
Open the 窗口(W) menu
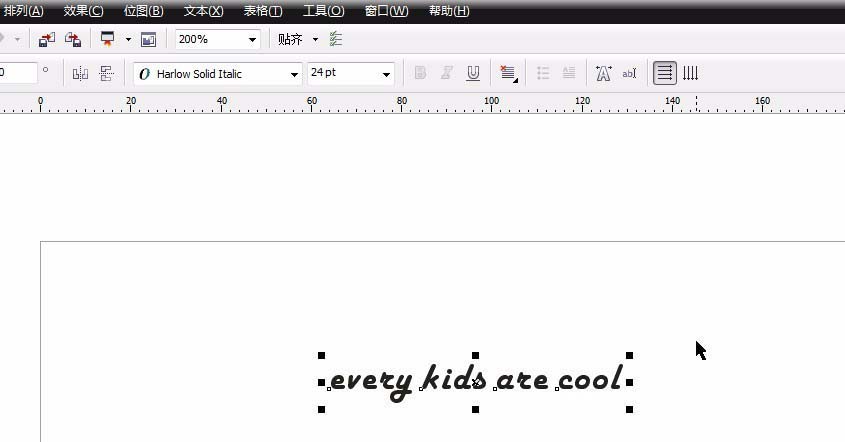pyautogui.click(x=386, y=11)
